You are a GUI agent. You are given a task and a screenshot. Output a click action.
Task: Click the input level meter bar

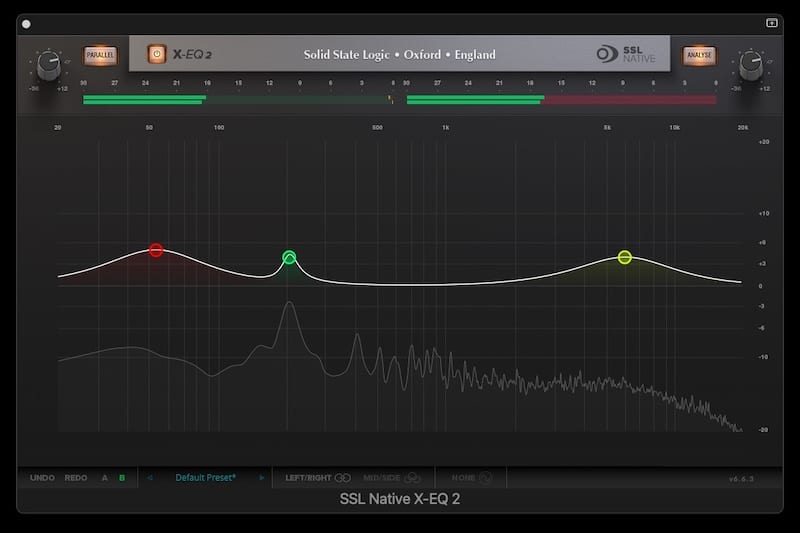pyautogui.click(x=238, y=99)
